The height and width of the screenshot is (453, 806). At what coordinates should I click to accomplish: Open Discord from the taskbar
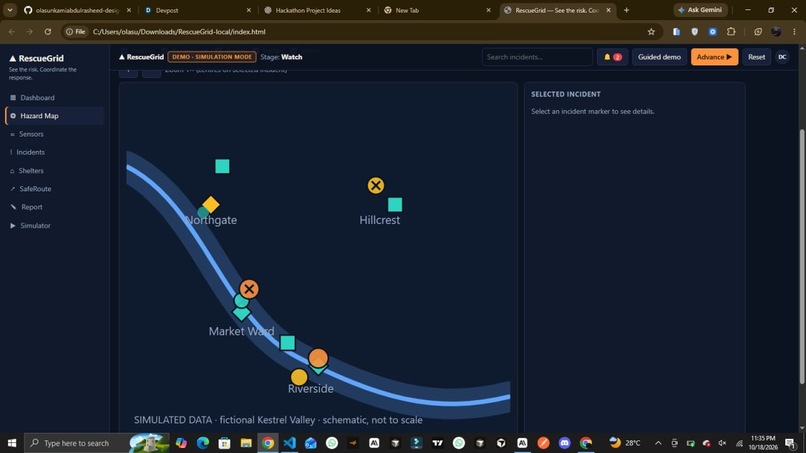point(564,443)
